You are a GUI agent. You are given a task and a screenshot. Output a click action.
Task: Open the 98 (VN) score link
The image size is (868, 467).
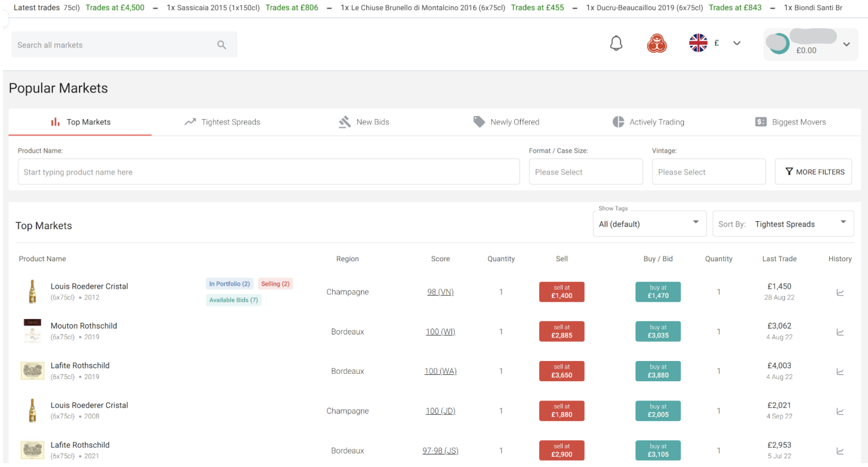click(440, 292)
